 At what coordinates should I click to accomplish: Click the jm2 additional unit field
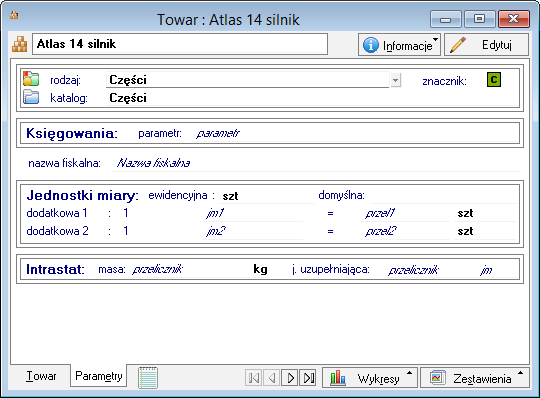point(253,231)
